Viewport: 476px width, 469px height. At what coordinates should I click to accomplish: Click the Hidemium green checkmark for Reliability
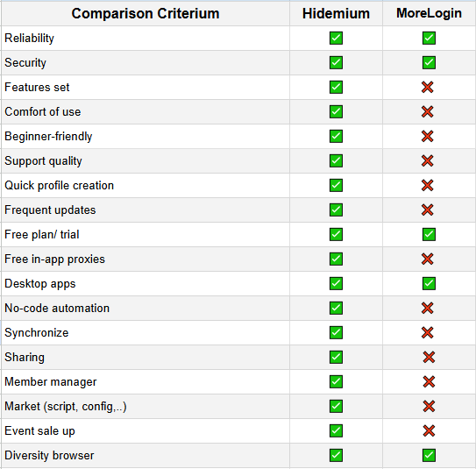pyautogui.click(x=336, y=38)
